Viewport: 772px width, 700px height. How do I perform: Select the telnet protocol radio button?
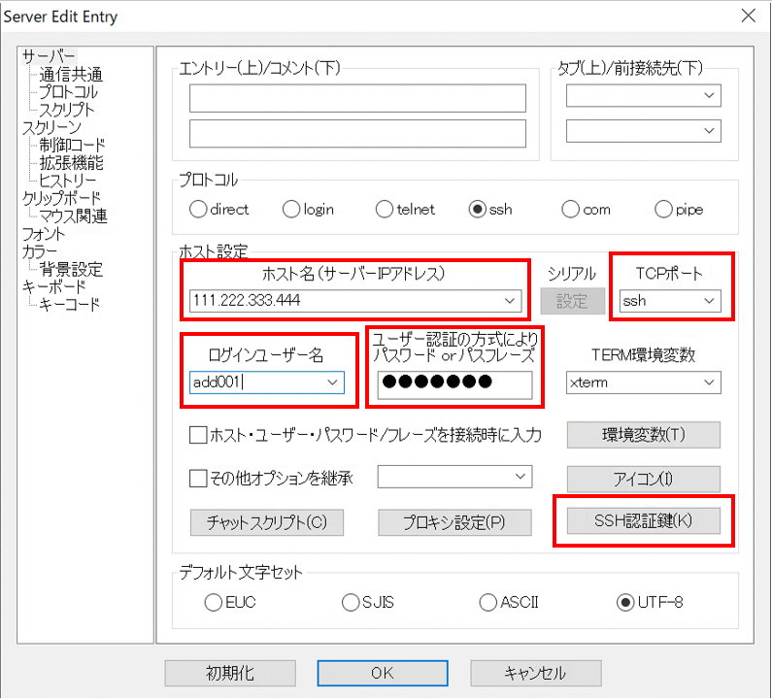384,209
